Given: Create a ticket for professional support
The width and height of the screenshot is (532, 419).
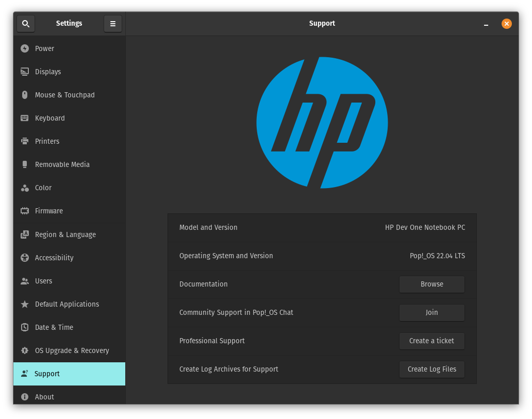Looking at the screenshot, I should tap(432, 341).
